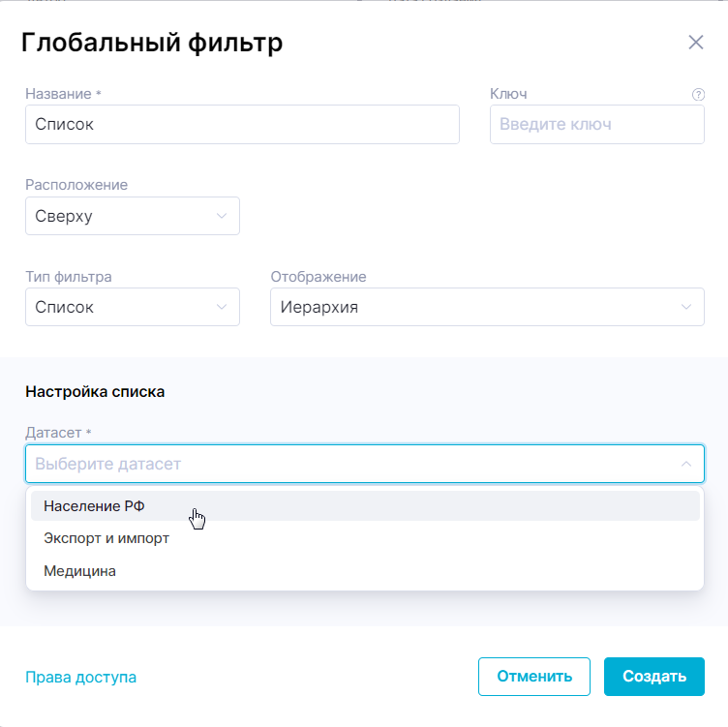Choose Экспорт и импорт from the dataset list
728x727 pixels.
(365, 538)
